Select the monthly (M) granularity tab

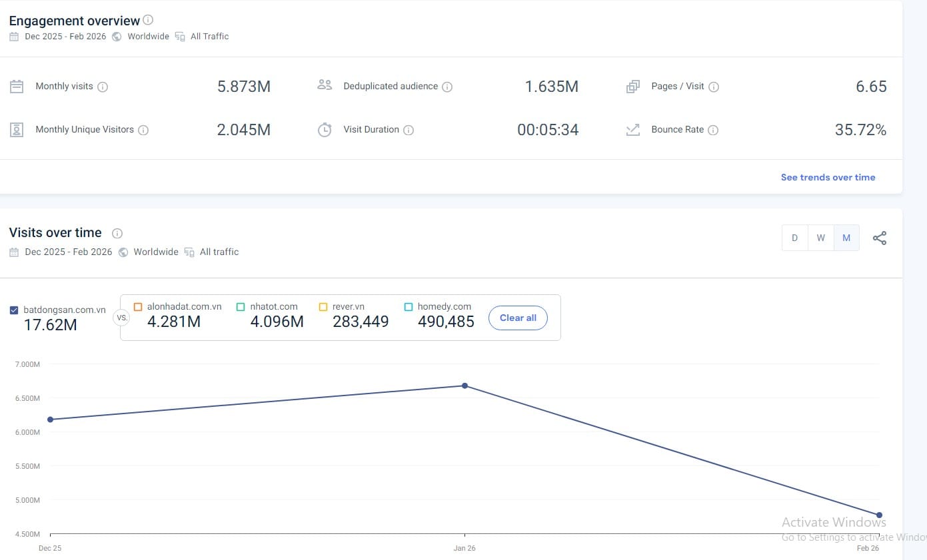click(x=846, y=238)
